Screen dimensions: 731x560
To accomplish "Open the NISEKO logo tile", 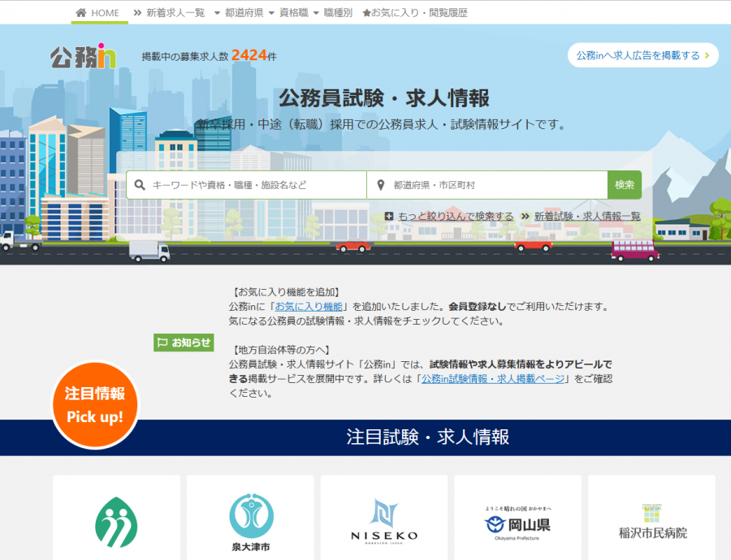I will click(x=383, y=519).
